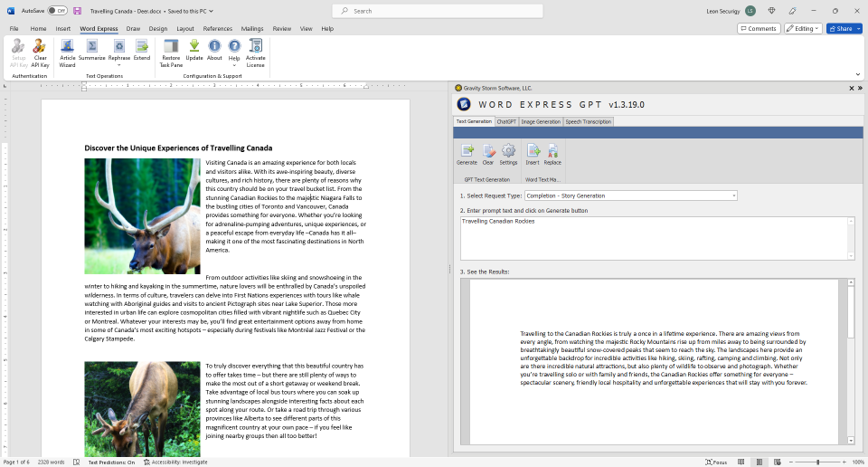Image resolution: width=868 pixels, height=467 pixels.
Task: Click the zoom slider handle
Action: pos(817,462)
